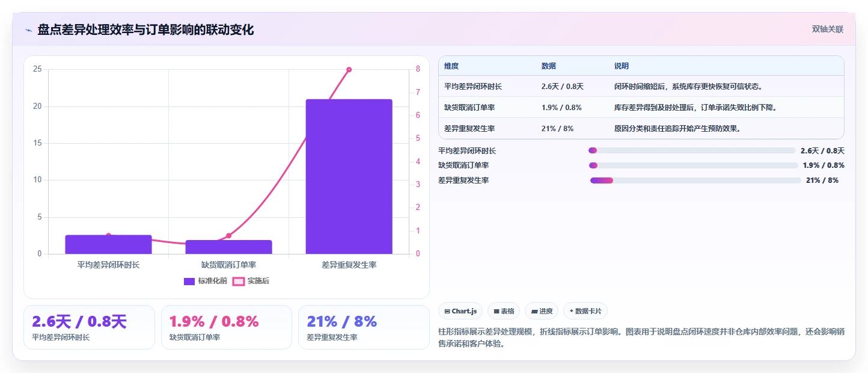
Task: Click the 平均差异闭环时长 purple bar
Action: (x=108, y=244)
